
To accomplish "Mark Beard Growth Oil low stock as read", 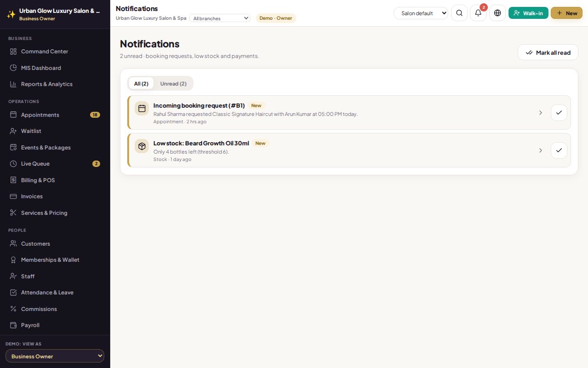I will 559,150.
